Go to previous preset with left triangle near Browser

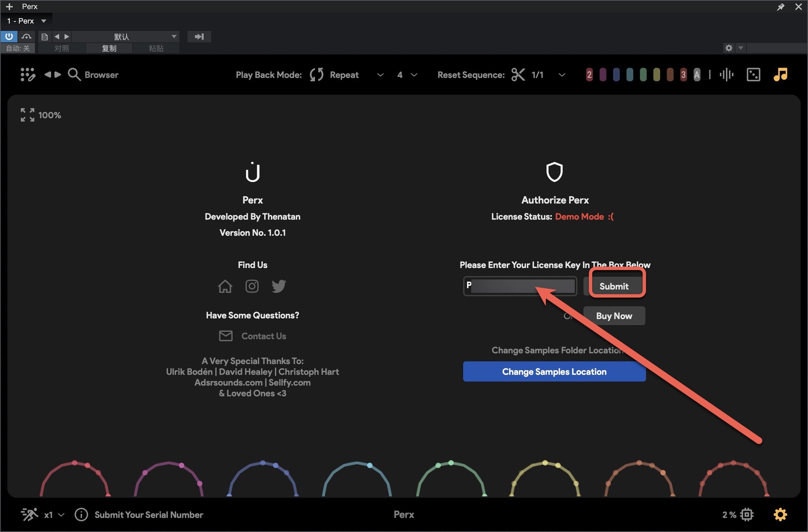[x=48, y=74]
